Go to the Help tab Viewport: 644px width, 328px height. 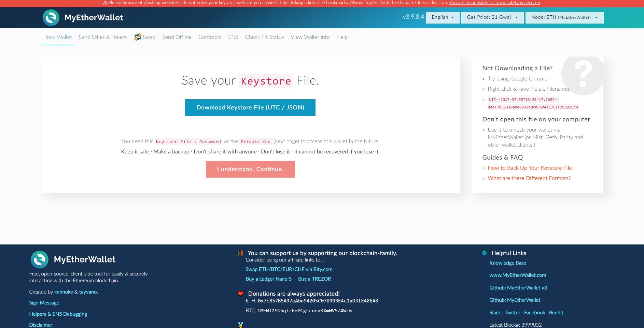coord(342,37)
